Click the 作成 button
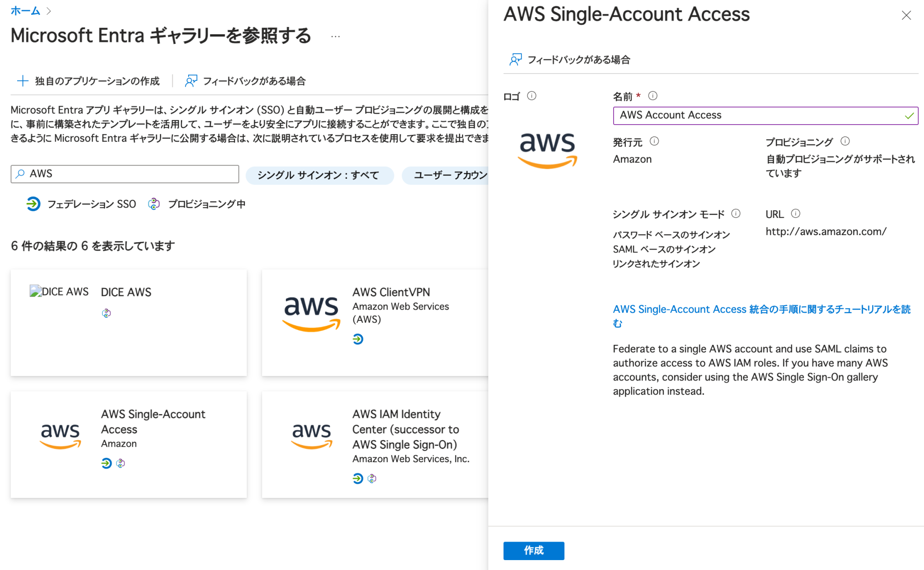 click(x=534, y=551)
